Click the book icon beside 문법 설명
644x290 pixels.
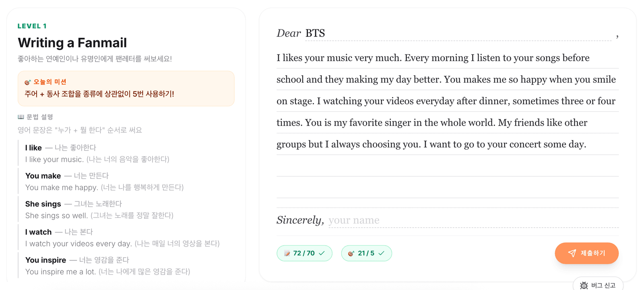point(21,117)
